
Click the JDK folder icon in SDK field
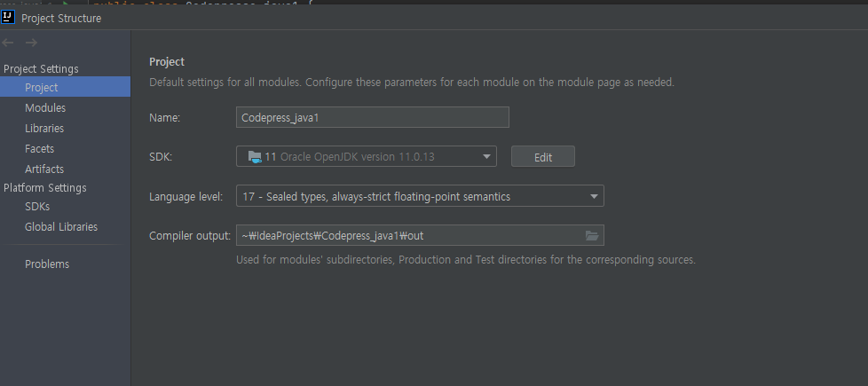click(x=255, y=157)
